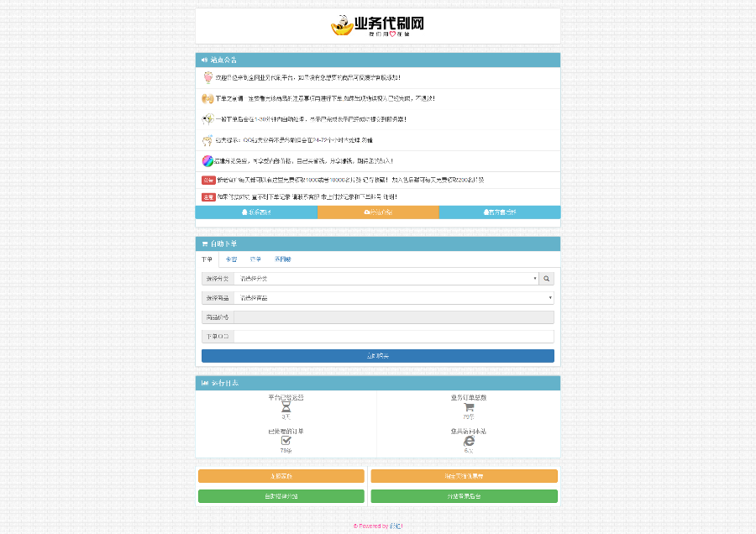Click the 已处理的订单 label

(286, 432)
